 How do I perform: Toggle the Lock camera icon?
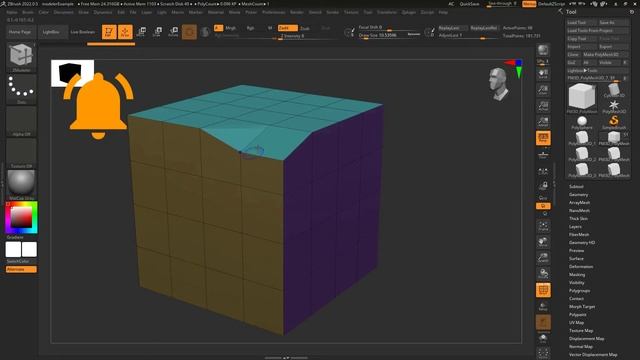pyautogui.click(x=543, y=186)
